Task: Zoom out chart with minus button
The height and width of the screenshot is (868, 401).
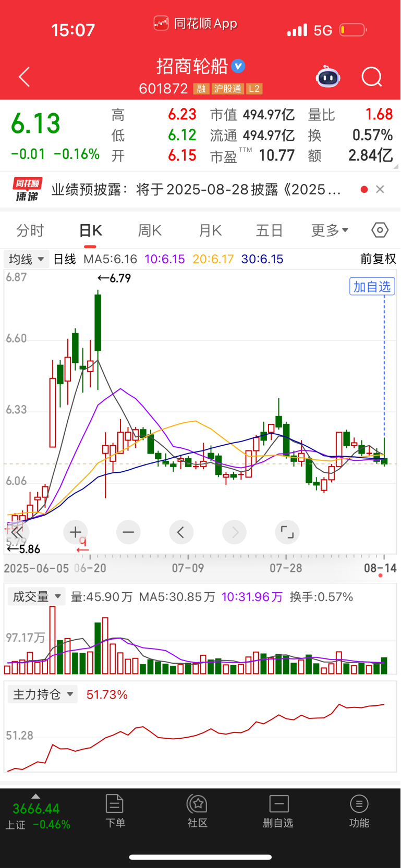Action: point(128,532)
